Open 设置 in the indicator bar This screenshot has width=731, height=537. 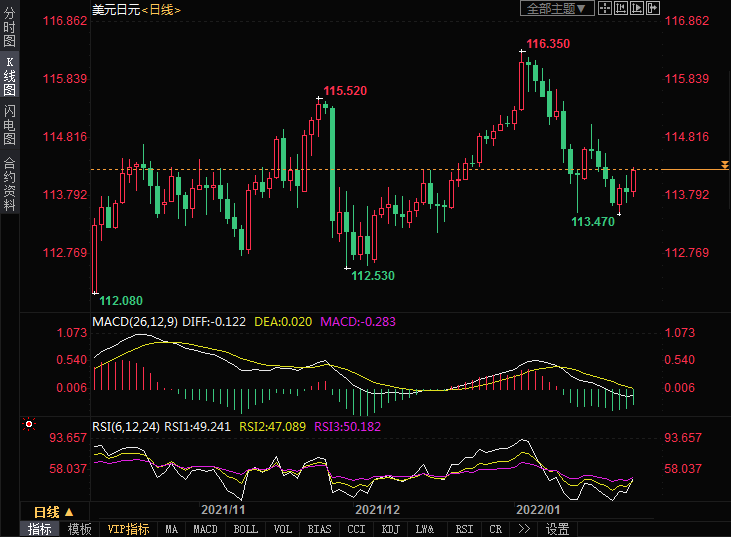[x=558, y=529]
